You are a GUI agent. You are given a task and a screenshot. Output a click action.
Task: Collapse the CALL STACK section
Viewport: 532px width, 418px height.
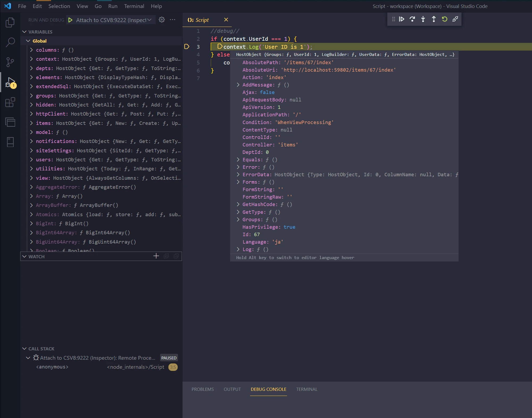pos(24,349)
